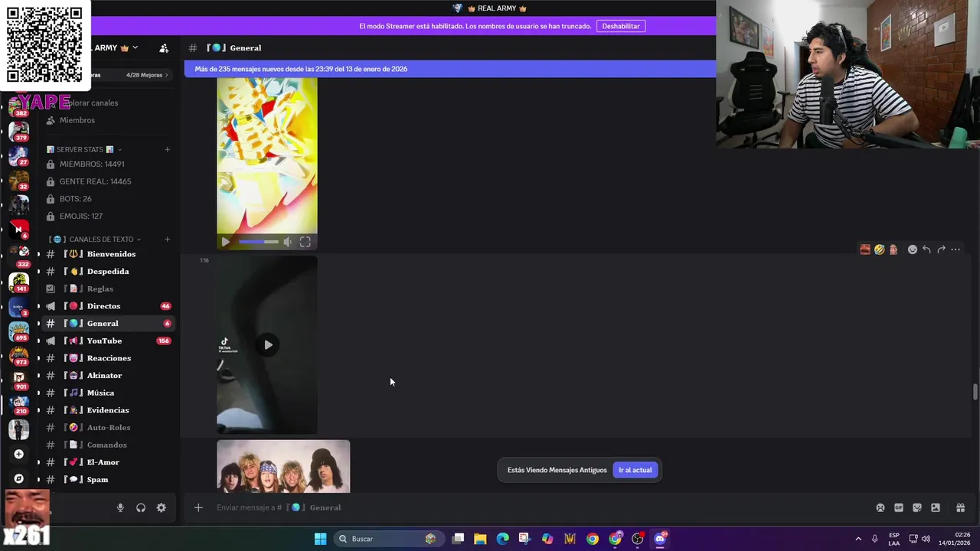Switch to the YouTube channel
This screenshot has width=980, height=551.
[x=108, y=341]
